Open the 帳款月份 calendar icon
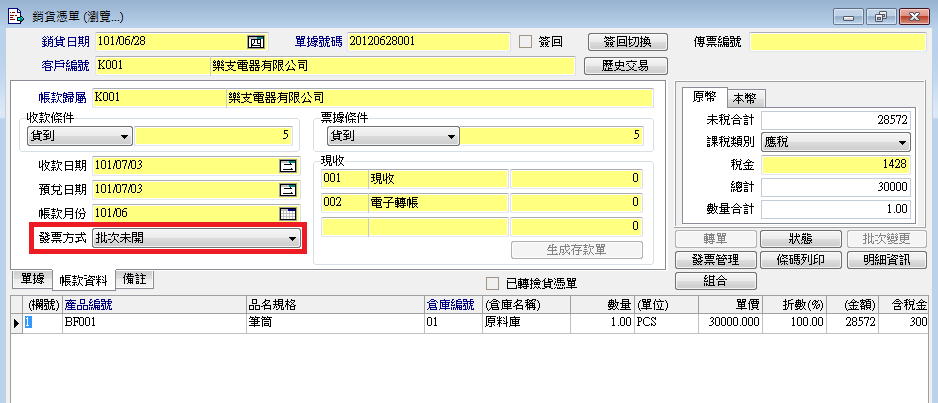 point(288,213)
